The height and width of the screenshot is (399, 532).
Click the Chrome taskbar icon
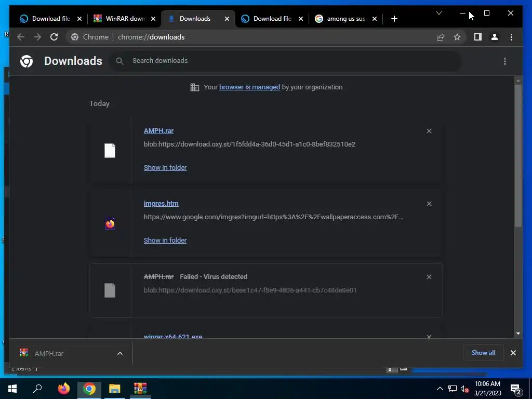tap(89, 389)
